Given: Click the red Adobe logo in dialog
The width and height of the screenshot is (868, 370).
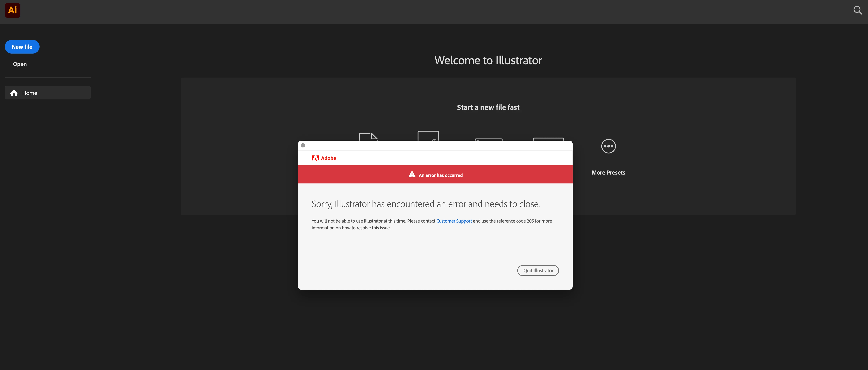Looking at the screenshot, I should 315,158.
